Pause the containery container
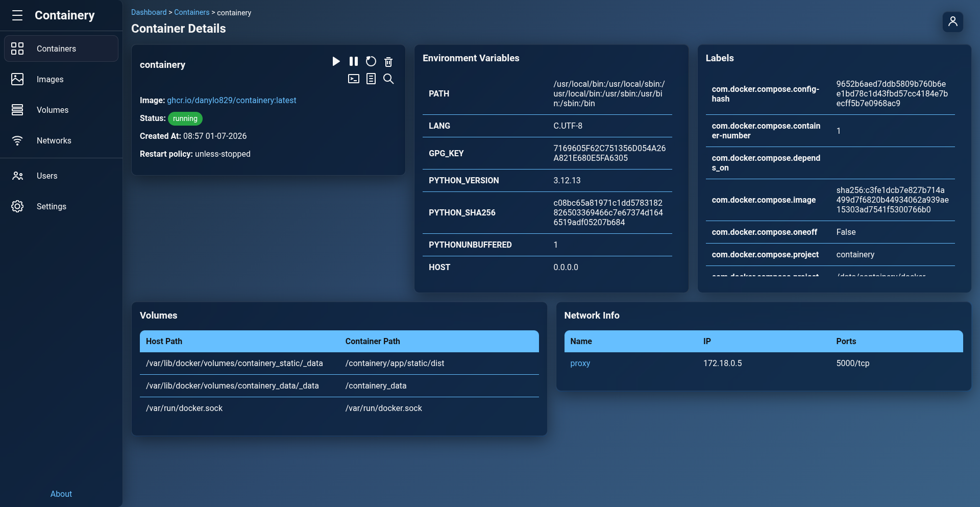This screenshot has height=507, width=980. pos(354,61)
